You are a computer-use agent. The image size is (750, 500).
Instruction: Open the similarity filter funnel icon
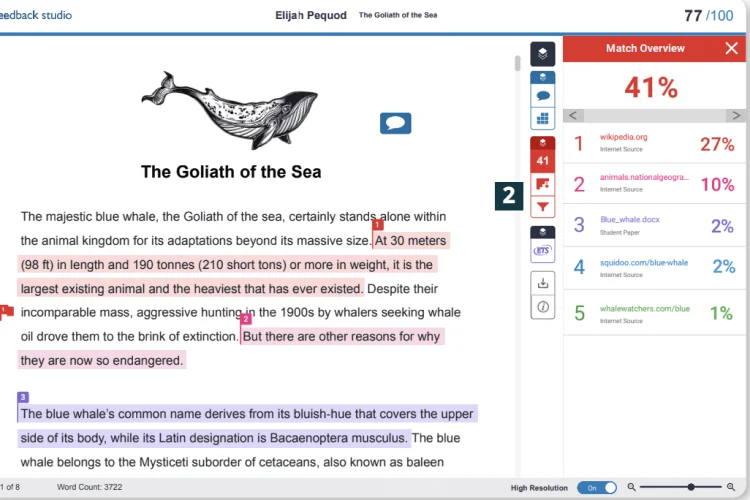[542, 207]
